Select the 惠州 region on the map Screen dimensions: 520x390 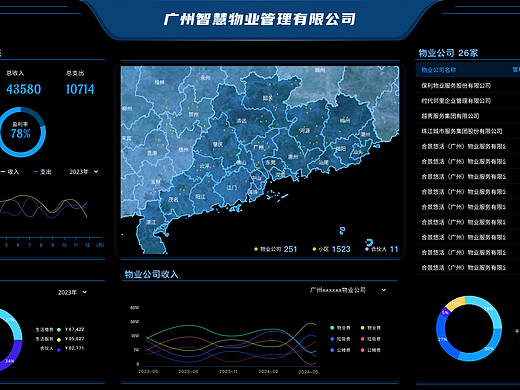(x=293, y=156)
